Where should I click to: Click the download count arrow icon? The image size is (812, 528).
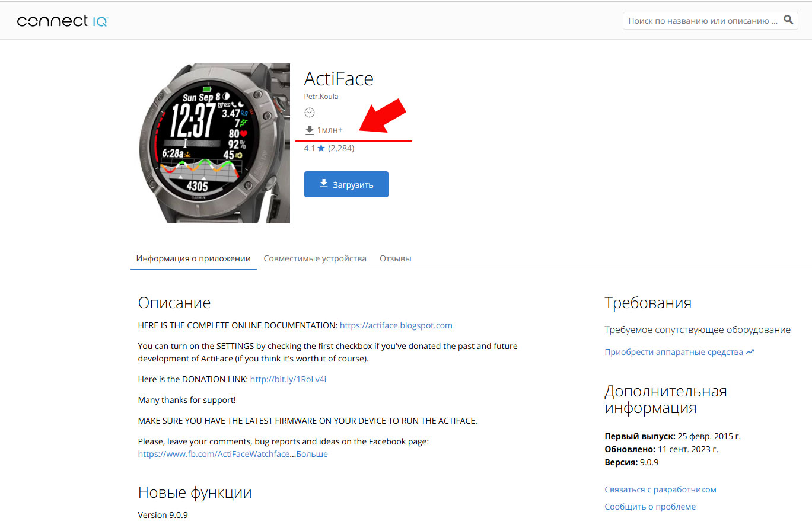(x=309, y=130)
